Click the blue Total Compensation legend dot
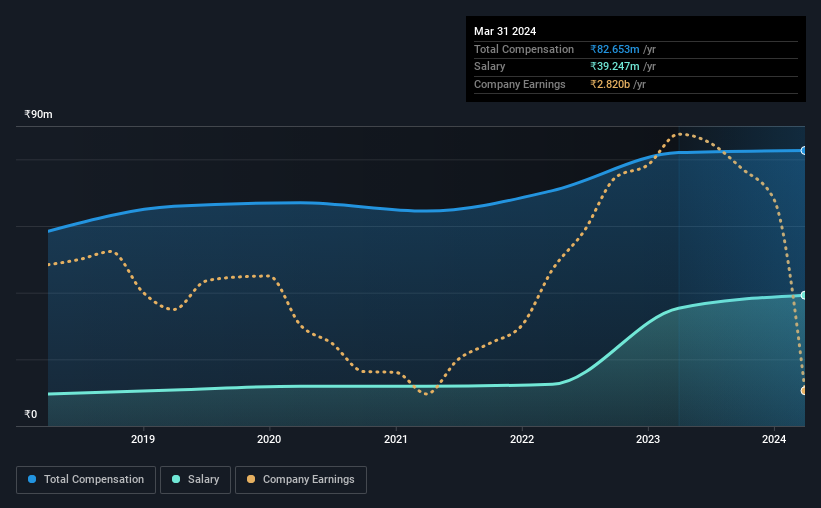 pos(32,479)
